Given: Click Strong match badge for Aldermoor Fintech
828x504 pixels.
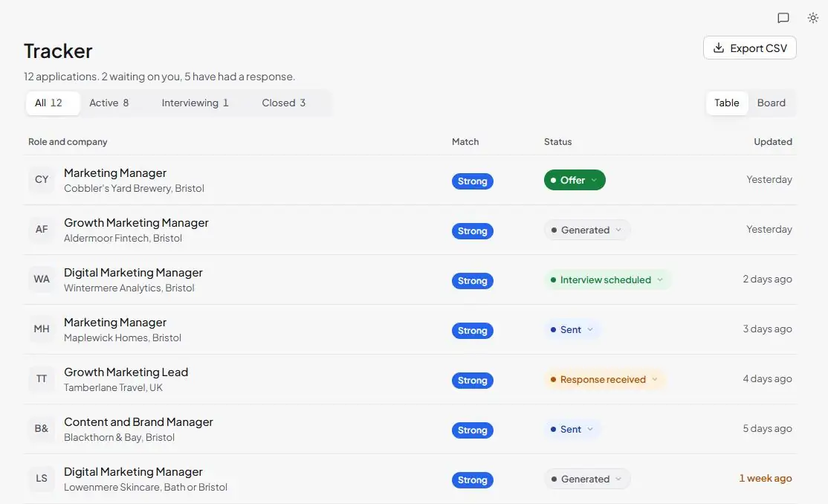Looking at the screenshot, I should [472, 231].
